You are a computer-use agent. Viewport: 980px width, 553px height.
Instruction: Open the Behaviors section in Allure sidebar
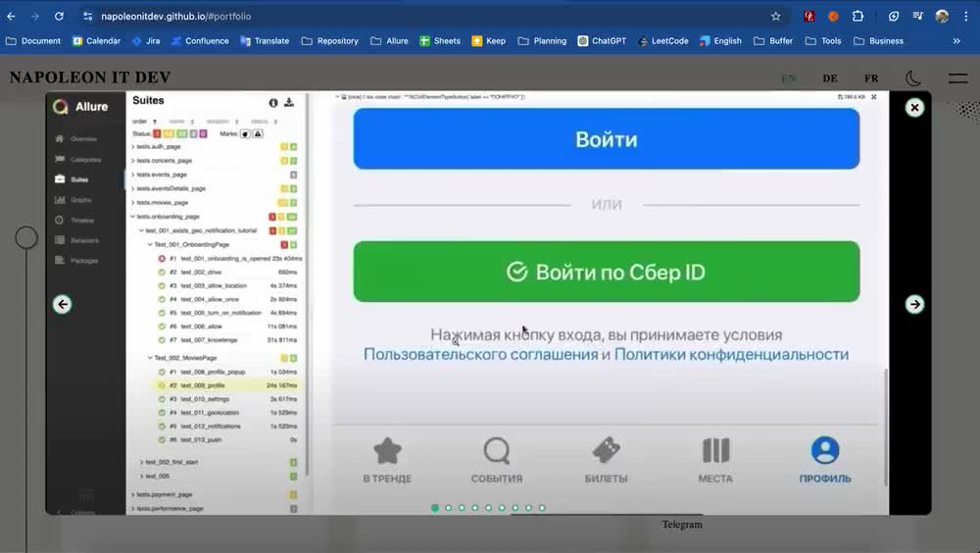tap(76, 240)
